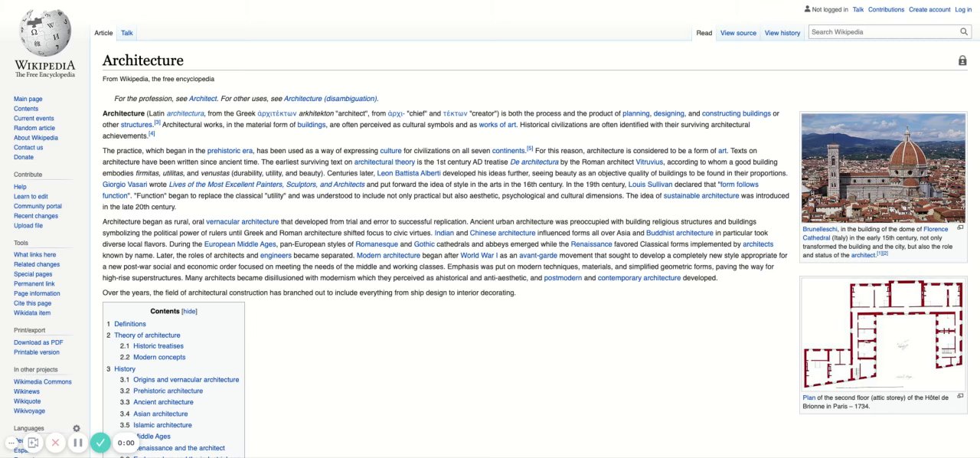Select the Read tab
The width and height of the screenshot is (980, 458).
pos(704,33)
